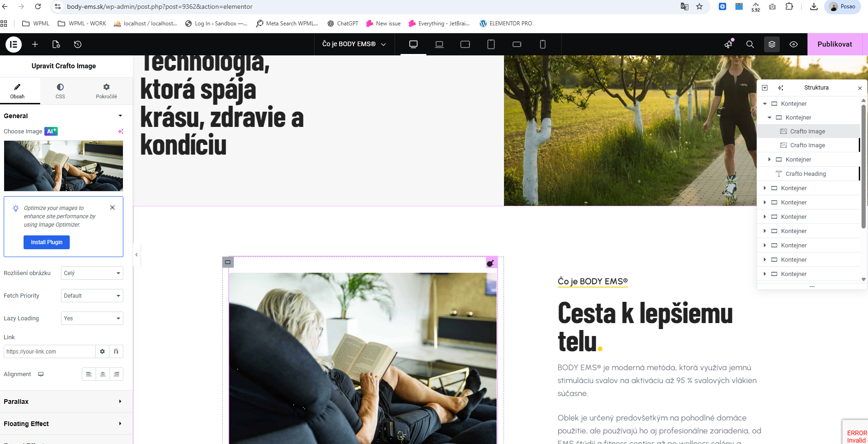Set image alignment to right
The image size is (868, 444).
(x=116, y=374)
